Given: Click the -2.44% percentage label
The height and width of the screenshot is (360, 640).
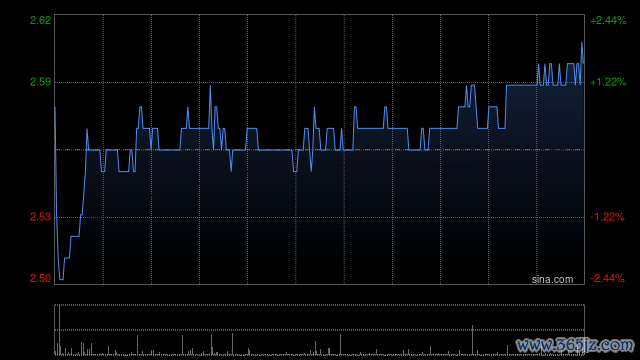Looking at the screenshot, I should 607,278.
